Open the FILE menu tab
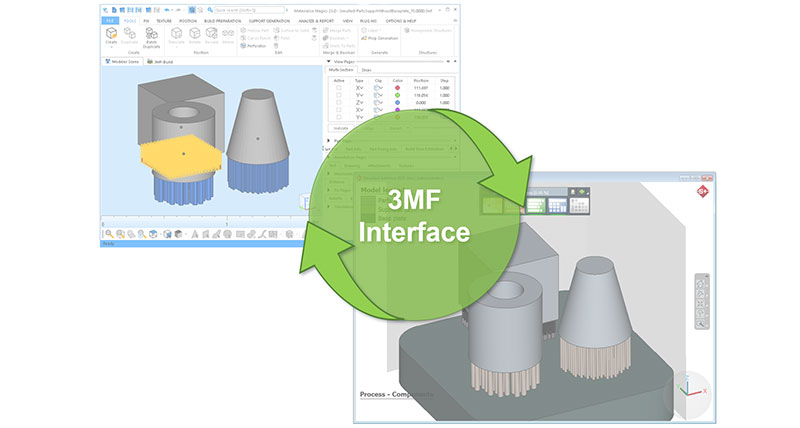This screenshot has height=428, width=800. point(110,21)
